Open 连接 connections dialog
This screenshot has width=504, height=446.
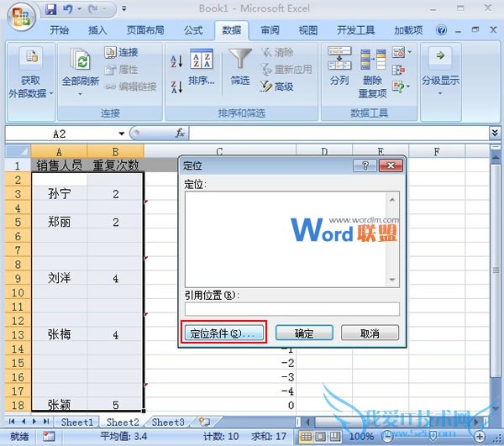122,52
